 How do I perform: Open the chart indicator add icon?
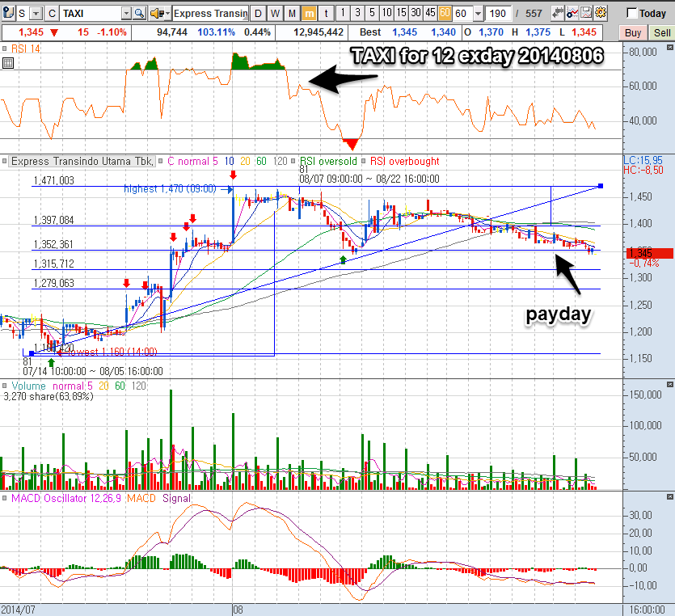click(572, 13)
